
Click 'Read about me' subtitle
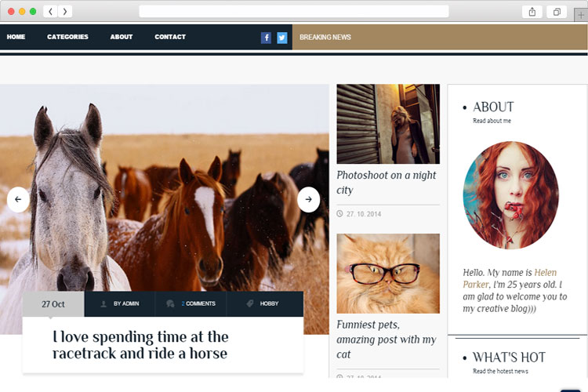[492, 121]
